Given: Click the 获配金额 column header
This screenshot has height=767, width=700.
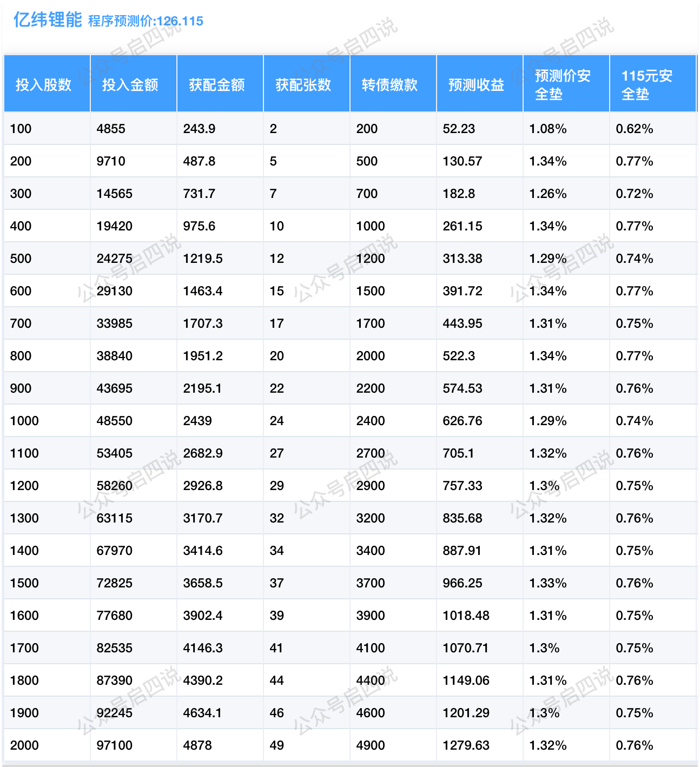Looking at the screenshot, I should [217, 85].
